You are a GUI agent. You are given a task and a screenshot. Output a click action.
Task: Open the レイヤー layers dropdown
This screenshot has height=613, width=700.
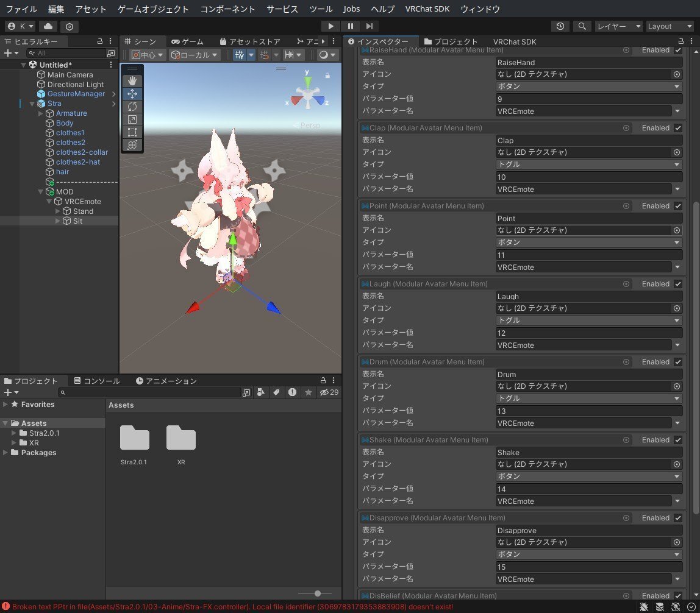[x=619, y=26]
